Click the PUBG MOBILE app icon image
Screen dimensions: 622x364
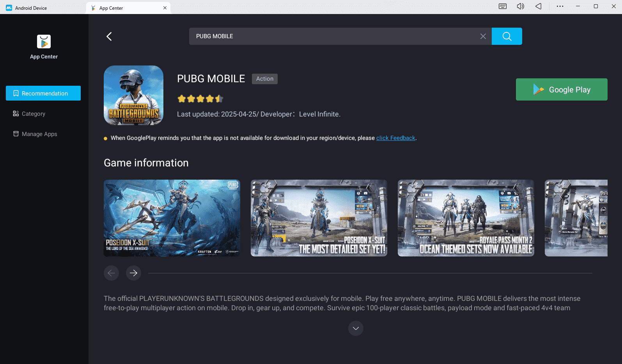pos(133,95)
